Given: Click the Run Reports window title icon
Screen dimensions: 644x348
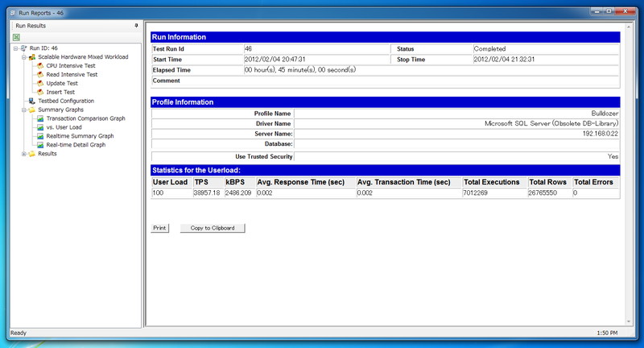Looking at the screenshot, I should [13, 13].
